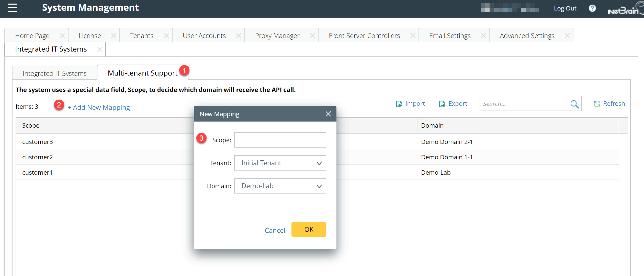
Task: Expand the Domain dropdown
Action: tap(319, 186)
